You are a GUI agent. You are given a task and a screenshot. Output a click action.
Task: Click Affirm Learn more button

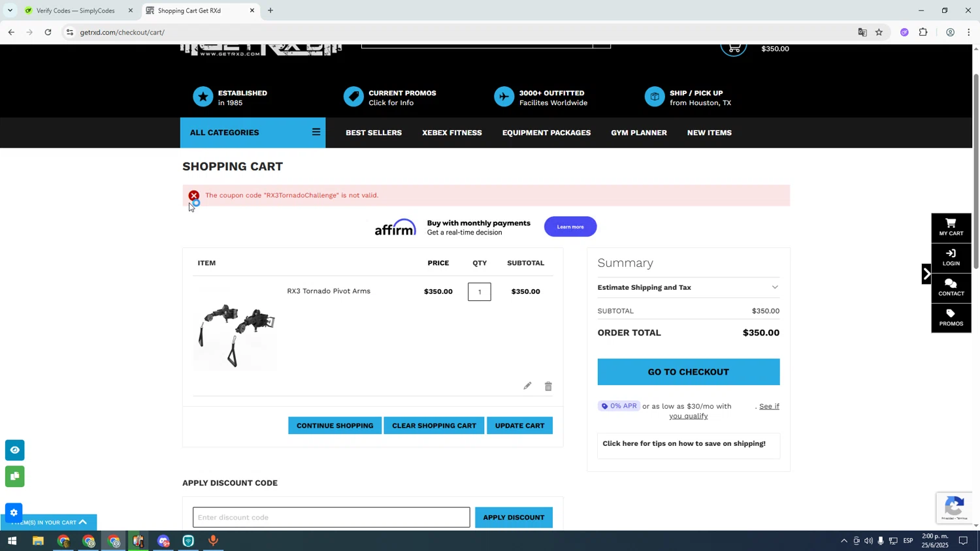point(570,227)
